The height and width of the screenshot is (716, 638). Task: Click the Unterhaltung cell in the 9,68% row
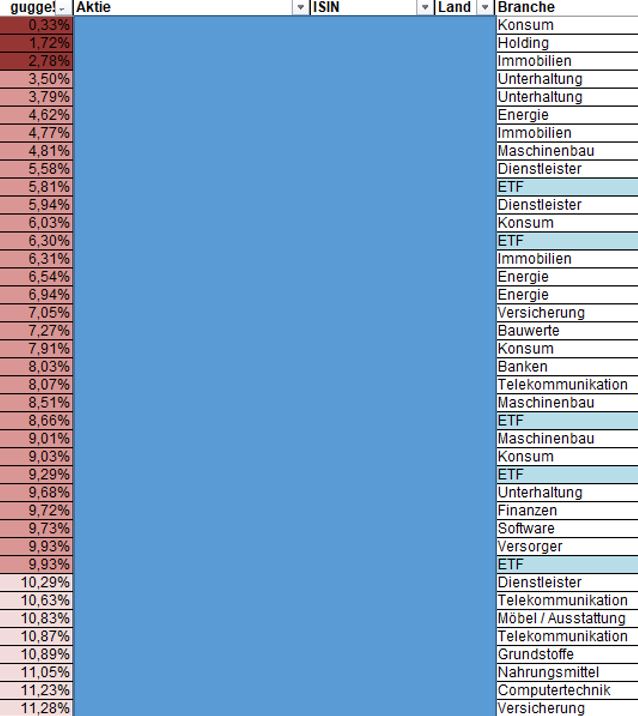coord(567,493)
